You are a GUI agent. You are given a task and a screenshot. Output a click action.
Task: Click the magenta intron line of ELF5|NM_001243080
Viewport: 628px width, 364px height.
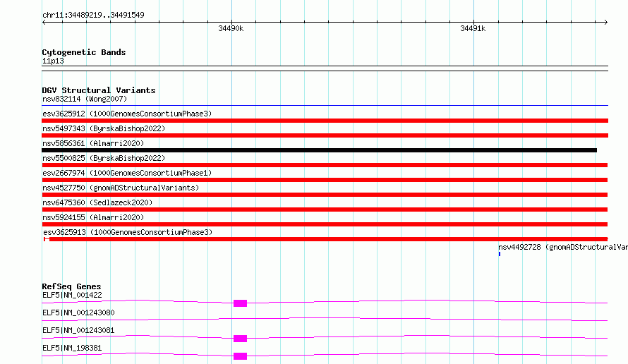pos(325,320)
